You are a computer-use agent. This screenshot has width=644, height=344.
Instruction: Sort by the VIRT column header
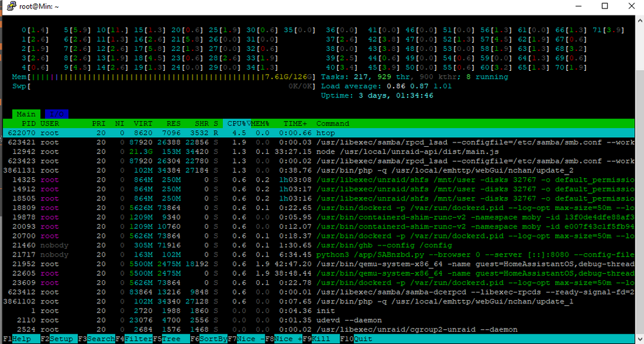(x=143, y=123)
